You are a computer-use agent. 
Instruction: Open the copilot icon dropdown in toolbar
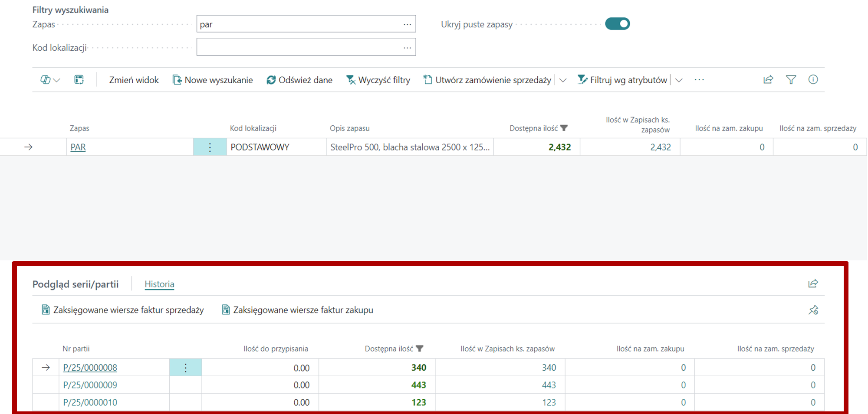point(50,80)
